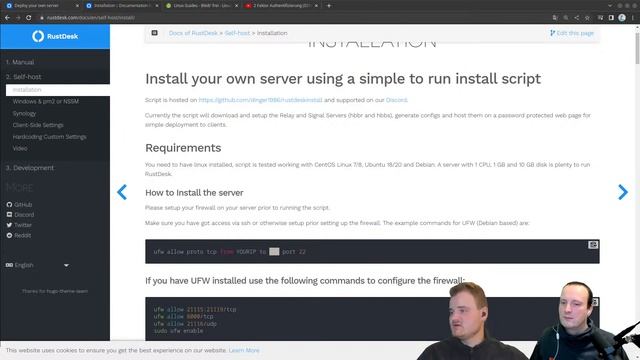Image resolution: width=640 pixels, height=360 pixels.
Task: Switch to Installation Documentation tab
Action: click(122, 6)
